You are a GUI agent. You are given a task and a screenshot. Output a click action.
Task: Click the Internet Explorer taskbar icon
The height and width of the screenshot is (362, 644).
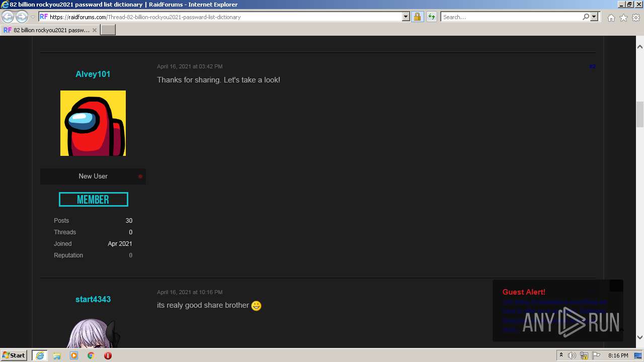coord(40,355)
